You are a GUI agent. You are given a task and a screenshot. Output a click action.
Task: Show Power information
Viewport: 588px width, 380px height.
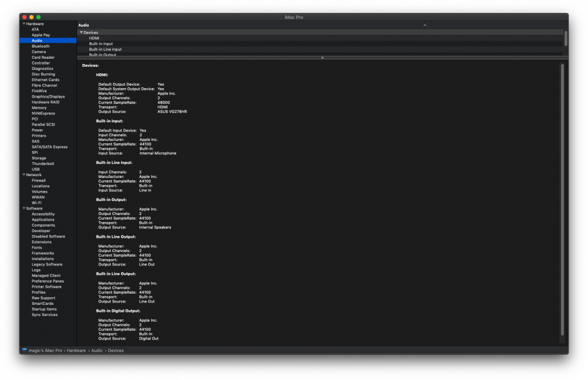point(37,130)
